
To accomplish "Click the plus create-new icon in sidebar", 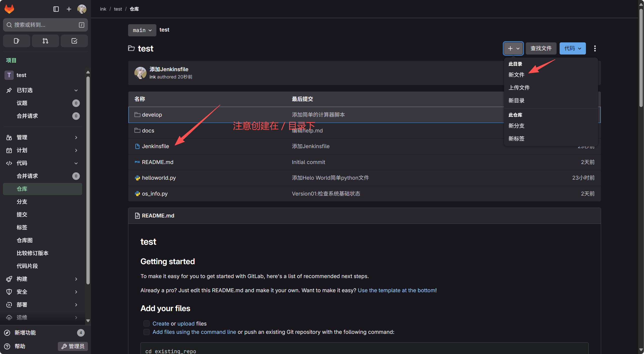I will point(69,9).
